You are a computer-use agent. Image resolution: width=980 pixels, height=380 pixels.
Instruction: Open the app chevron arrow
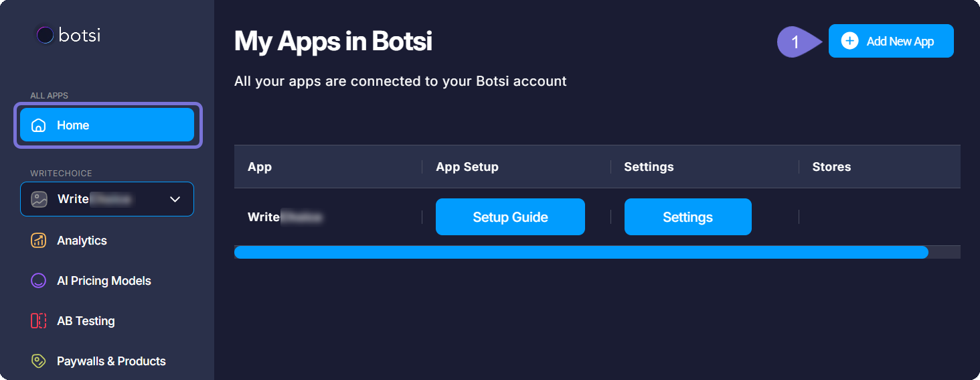(175, 199)
